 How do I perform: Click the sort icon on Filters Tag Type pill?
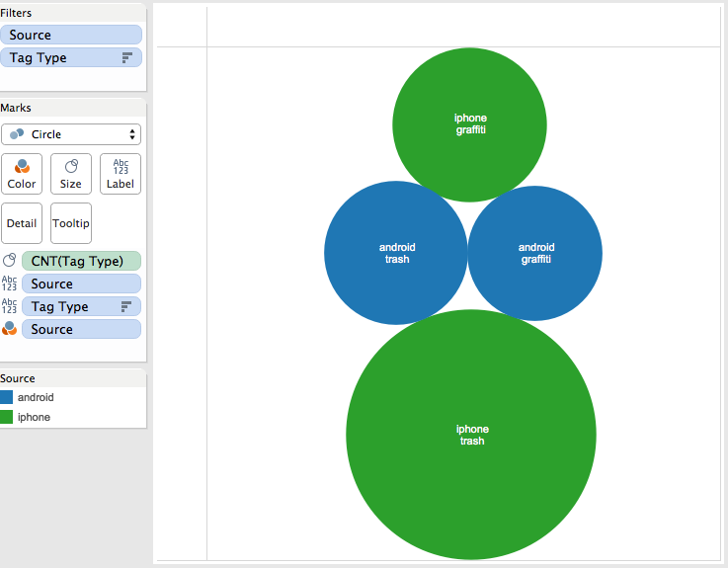[126, 57]
